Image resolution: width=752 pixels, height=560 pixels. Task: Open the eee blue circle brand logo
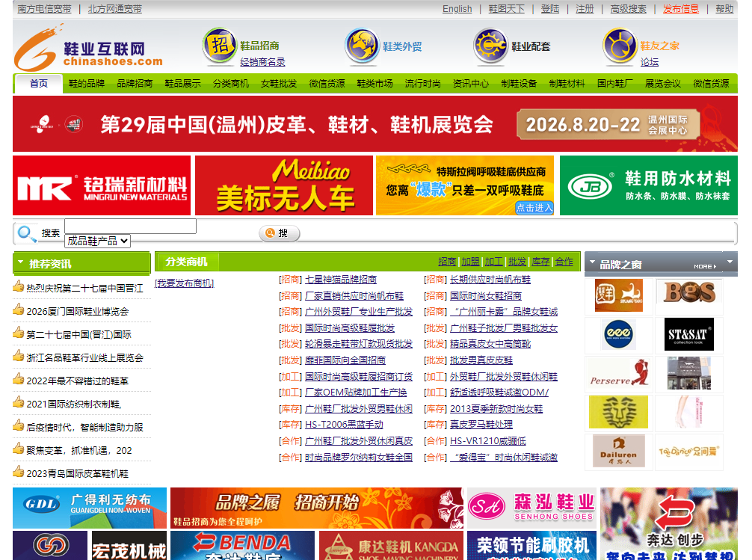(618, 333)
